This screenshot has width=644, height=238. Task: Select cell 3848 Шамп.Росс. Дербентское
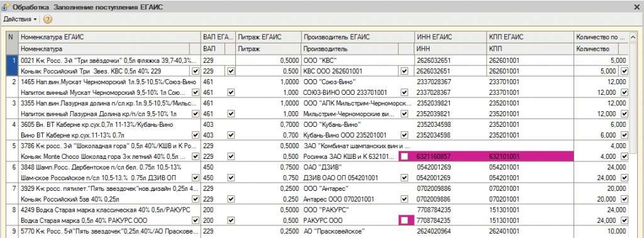(109, 167)
